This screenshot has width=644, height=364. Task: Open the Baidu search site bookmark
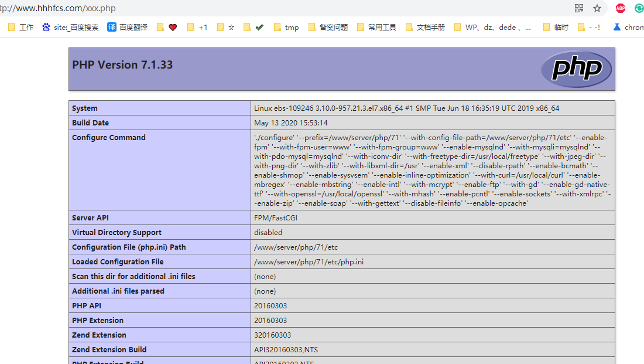(x=70, y=27)
